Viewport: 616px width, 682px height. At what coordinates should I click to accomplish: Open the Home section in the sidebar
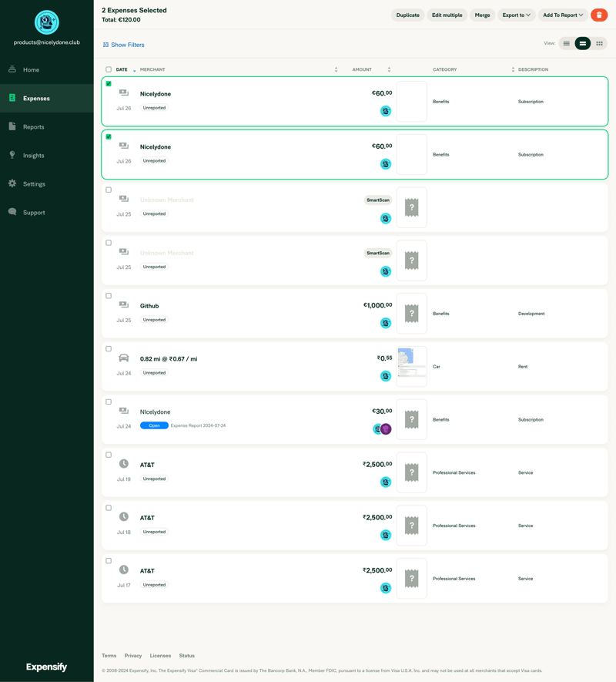click(34, 69)
